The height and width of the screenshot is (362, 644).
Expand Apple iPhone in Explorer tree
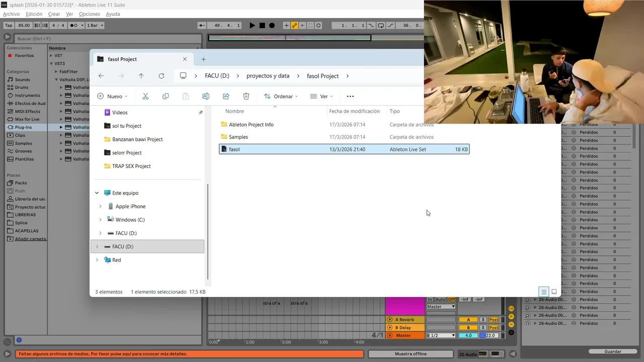tap(100, 206)
